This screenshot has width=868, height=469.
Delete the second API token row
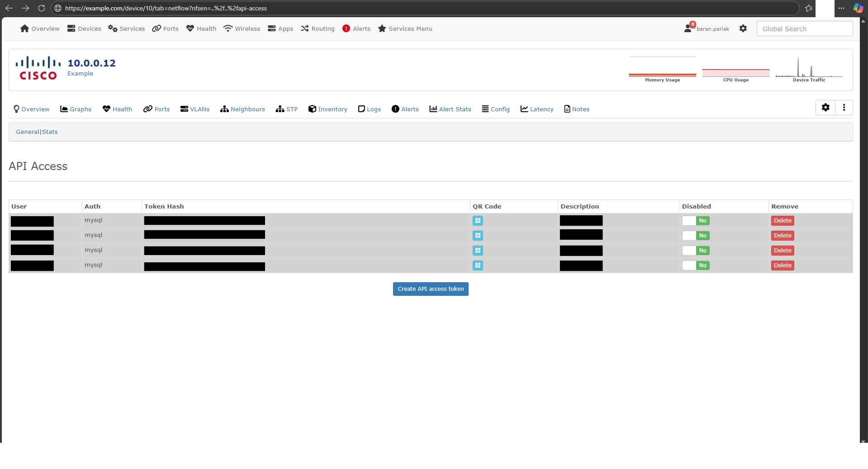click(x=783, y=236)
